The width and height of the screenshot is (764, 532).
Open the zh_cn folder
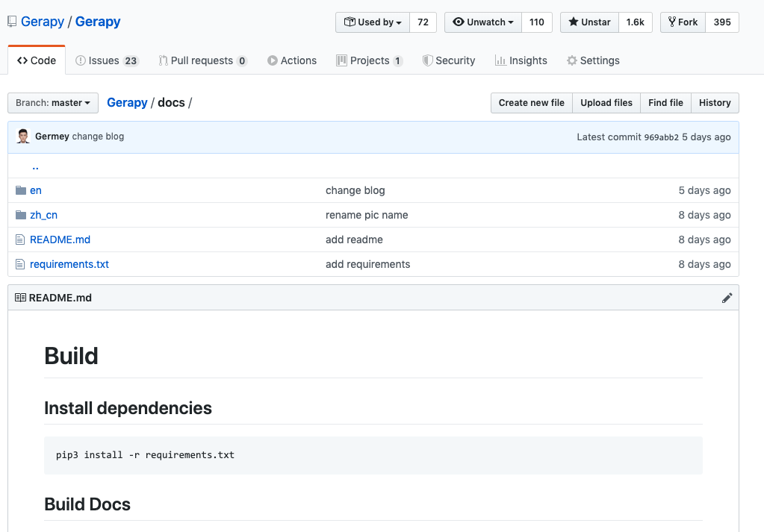pos(44,215)
